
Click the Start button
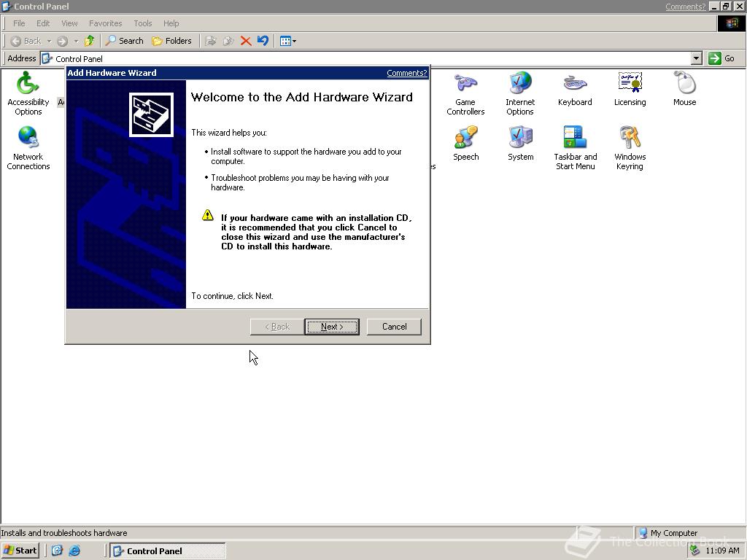(20, 551)
